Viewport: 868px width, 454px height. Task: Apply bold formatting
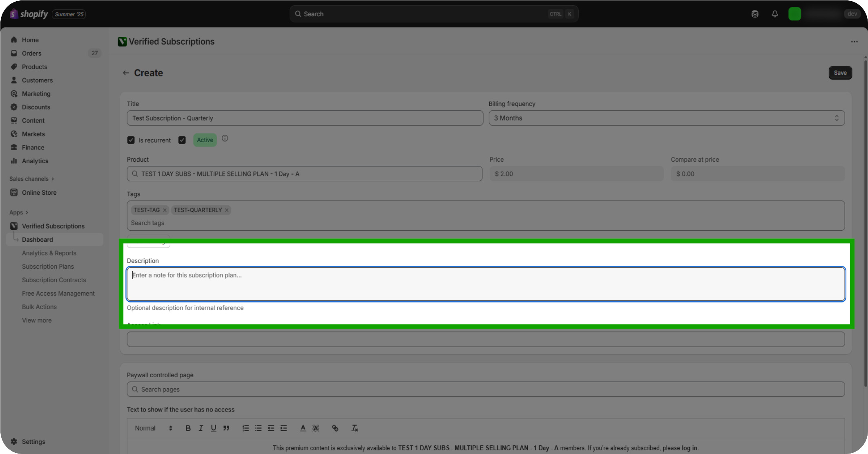coord(188,428)
